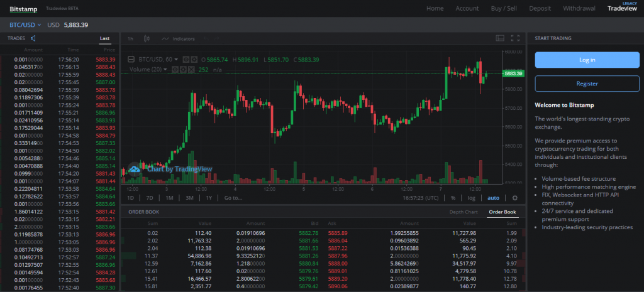Click the top ask price 5885.89

pos(338,233)
